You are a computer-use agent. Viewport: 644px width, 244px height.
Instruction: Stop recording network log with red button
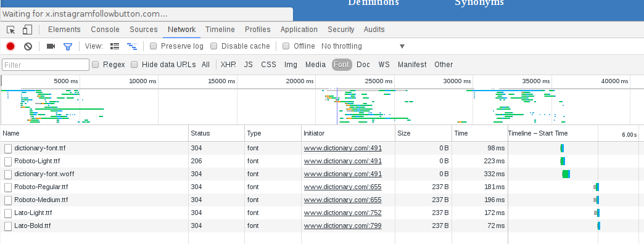(x=10, y=46)
